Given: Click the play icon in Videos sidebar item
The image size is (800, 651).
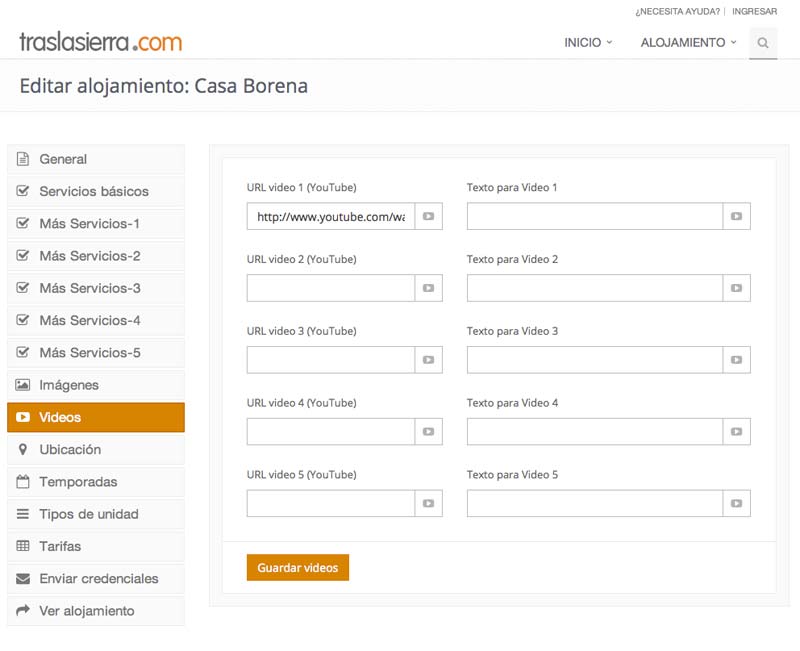Looking at the screenshot, I should 22,417.
